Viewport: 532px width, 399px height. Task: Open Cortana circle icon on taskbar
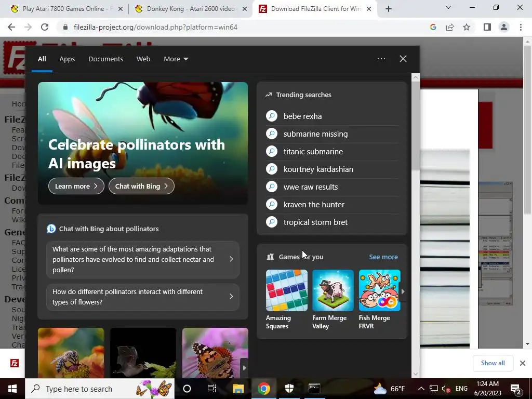click(x=187, y=389)
